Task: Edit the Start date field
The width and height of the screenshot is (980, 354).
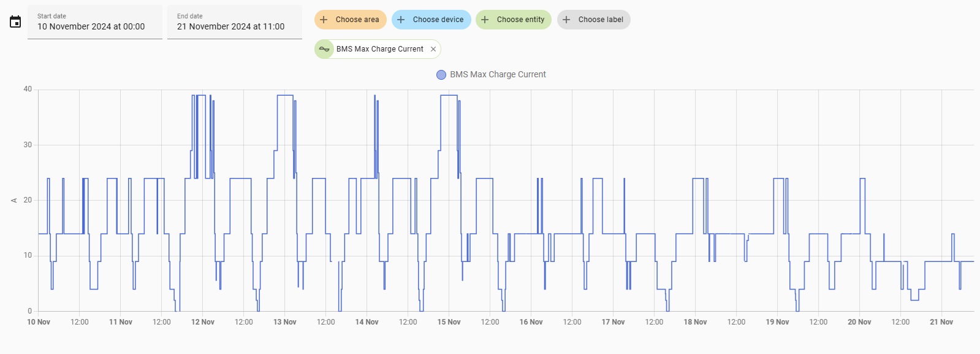Action: (x=95, y=22)
